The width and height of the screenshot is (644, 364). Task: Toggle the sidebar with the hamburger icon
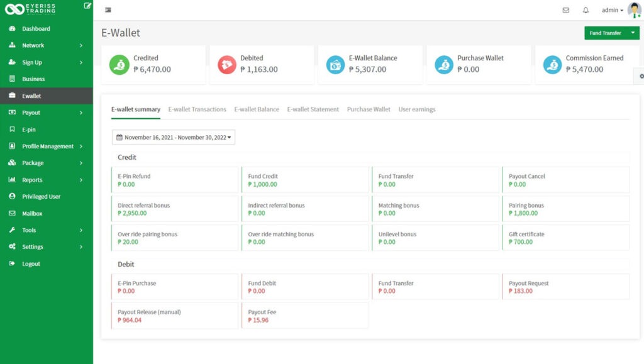click(107, 10)
